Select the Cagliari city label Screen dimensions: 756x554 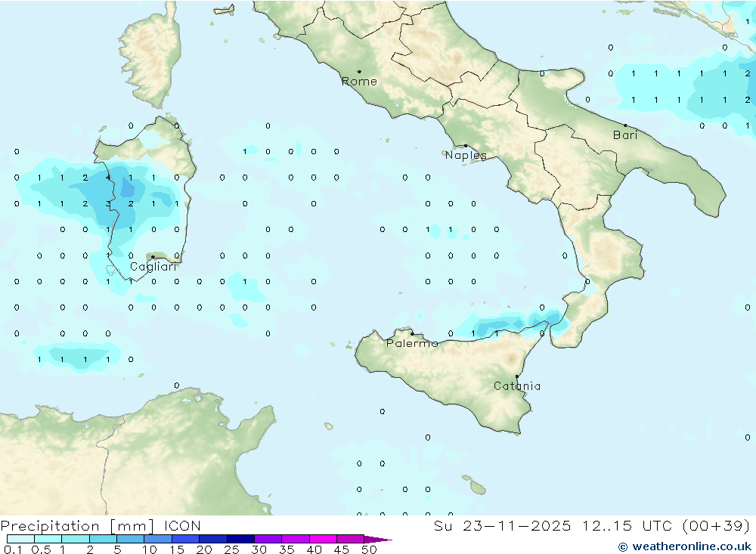[153, 267]
